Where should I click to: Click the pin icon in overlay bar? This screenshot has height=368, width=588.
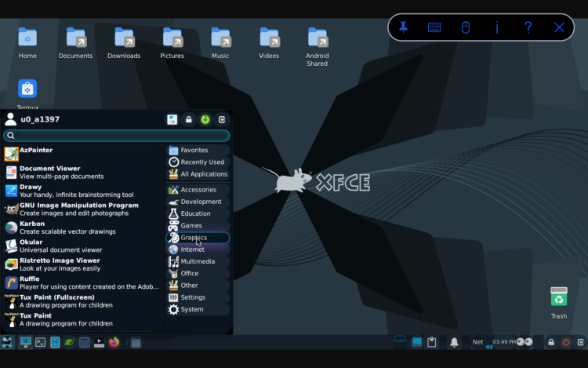tap(404, 27)
